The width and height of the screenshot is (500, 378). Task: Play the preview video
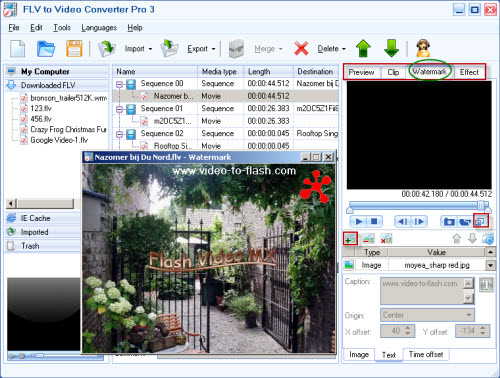pos(359,221)
